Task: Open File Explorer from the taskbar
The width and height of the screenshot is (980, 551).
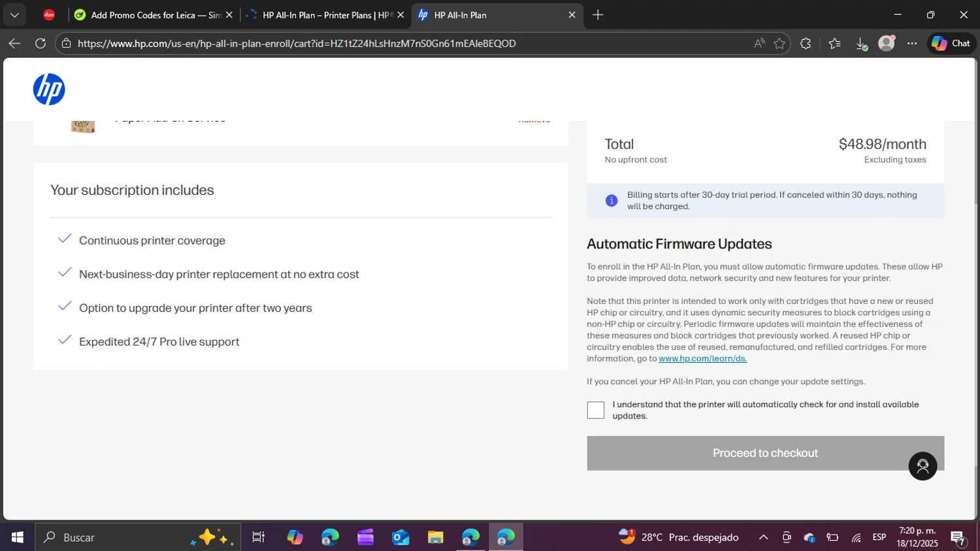Action: point(436,537)
